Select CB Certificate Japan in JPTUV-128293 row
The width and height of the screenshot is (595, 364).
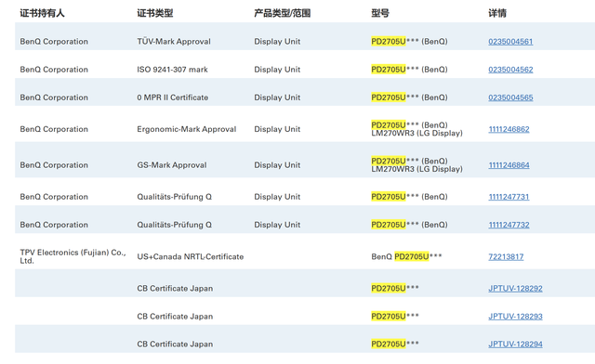coord(175,317)
